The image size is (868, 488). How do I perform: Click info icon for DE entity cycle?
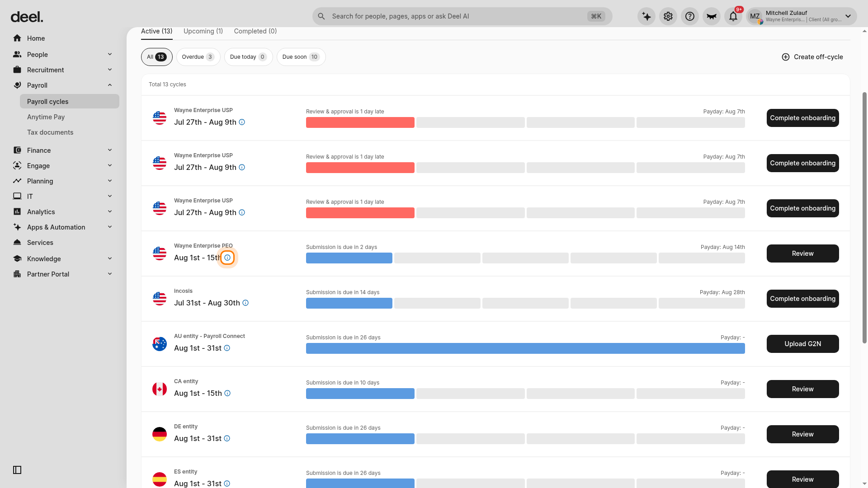click(227, 439)
